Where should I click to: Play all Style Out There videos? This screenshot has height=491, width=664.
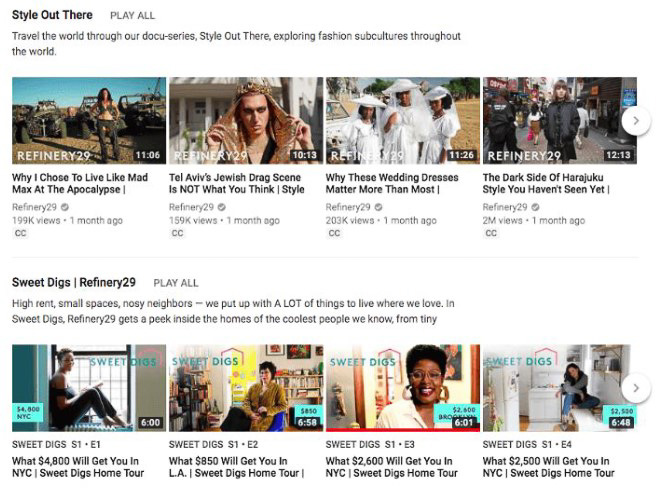pyautogui.click(x=133, y=16)
